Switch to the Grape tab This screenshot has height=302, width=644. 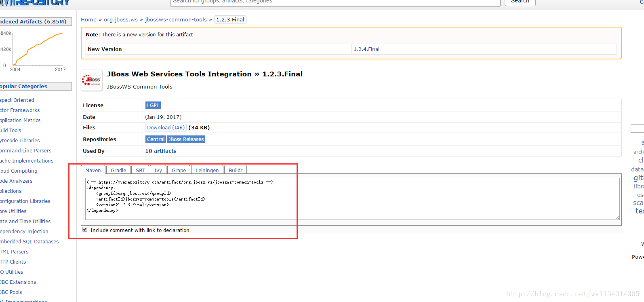179,170
